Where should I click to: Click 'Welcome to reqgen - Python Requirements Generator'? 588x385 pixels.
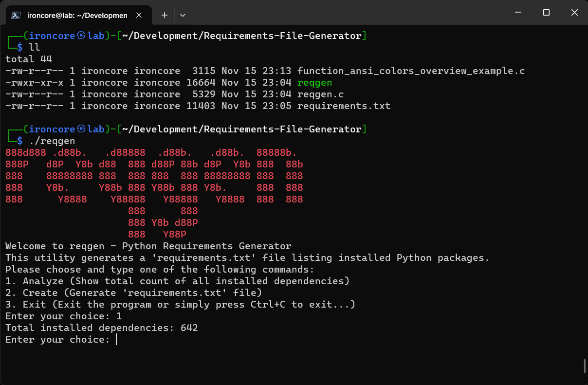(x=148, y=246)
